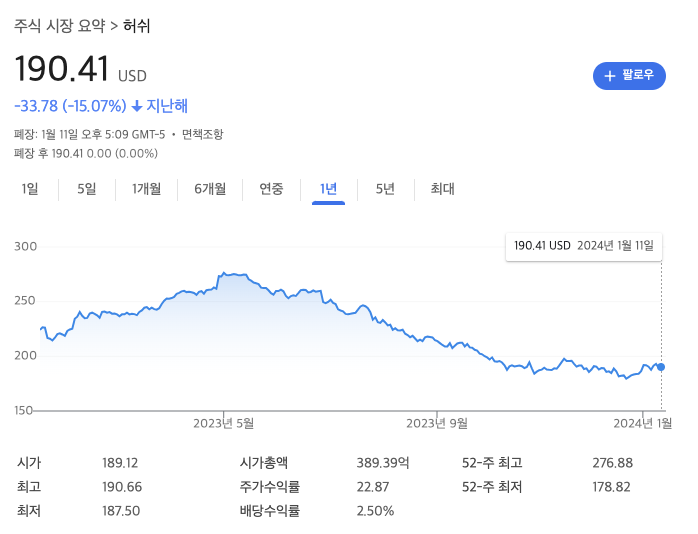Click the 189.12 opening price value
Image resolution: width=698 pixels, height=534 pixels.
[120, 463]
